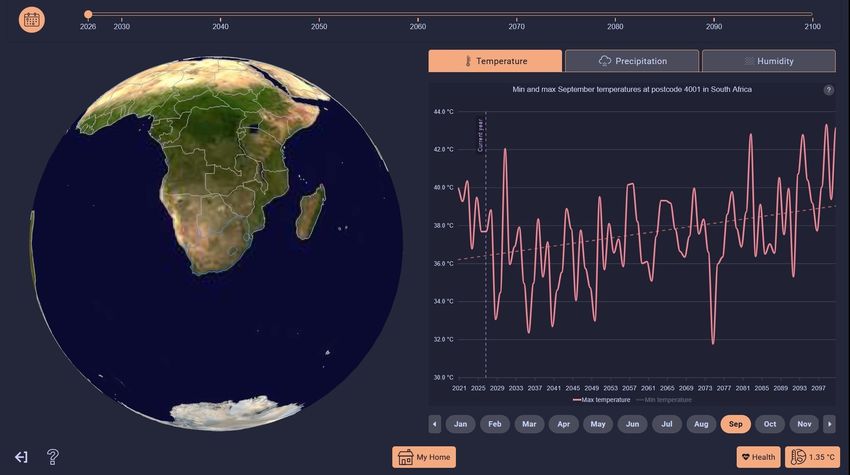Go to My Home location
Image resolution: width=850 pixels, height=475 pixels.
click(x=424, y=457)
